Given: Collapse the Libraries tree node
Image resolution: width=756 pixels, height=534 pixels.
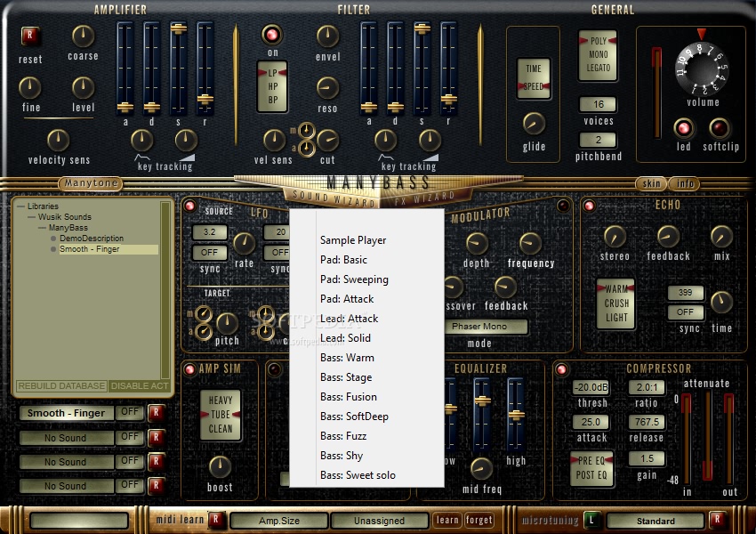Looking at the screenshot, I should pyautogui.click(x=20, y=206).
